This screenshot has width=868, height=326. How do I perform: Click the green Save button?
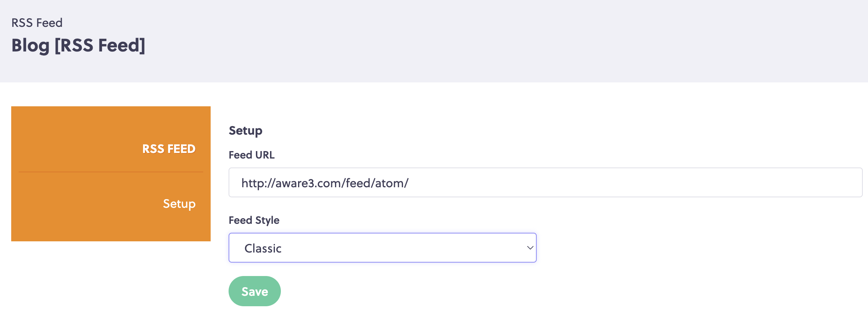(255, 291)
